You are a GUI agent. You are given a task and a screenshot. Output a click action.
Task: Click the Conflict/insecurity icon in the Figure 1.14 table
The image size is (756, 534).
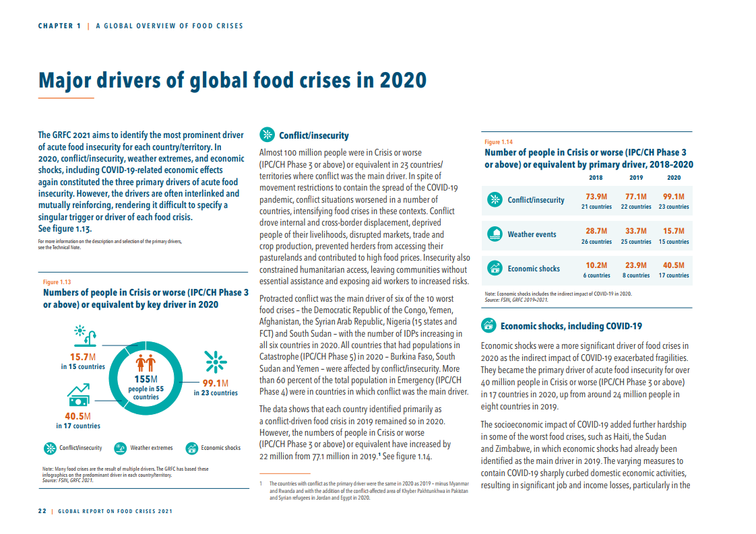(495, 200)
